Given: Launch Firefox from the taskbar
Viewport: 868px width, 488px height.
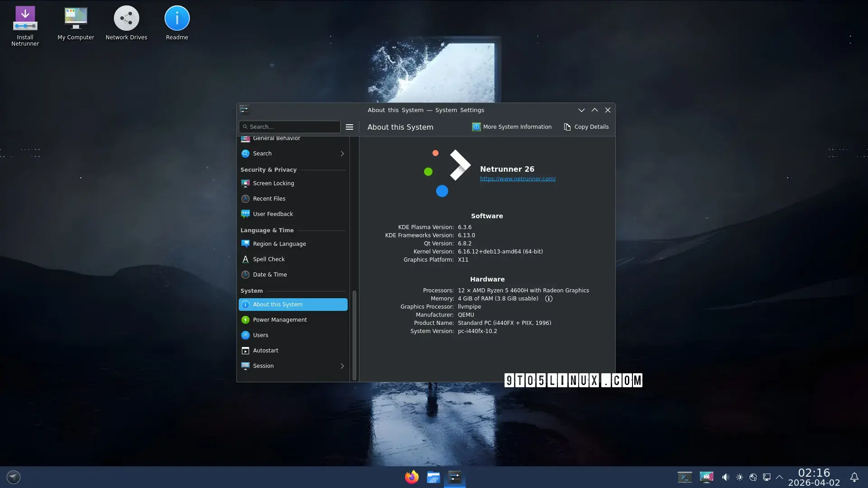Looking at the screenshot, I should [411, 477].
